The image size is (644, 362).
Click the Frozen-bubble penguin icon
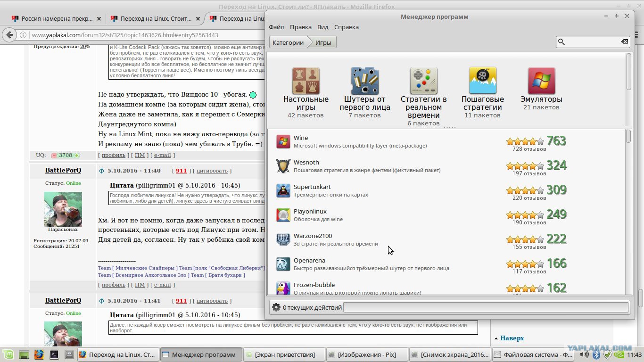[283, 288]
